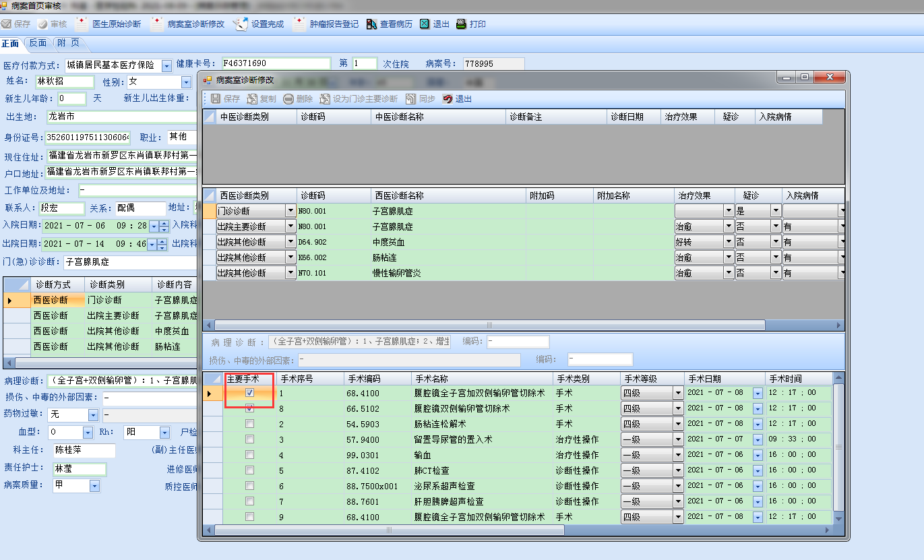Click 设为门诊主要诊断
This screenshot has height=560, width=924.
pos(359,99)
